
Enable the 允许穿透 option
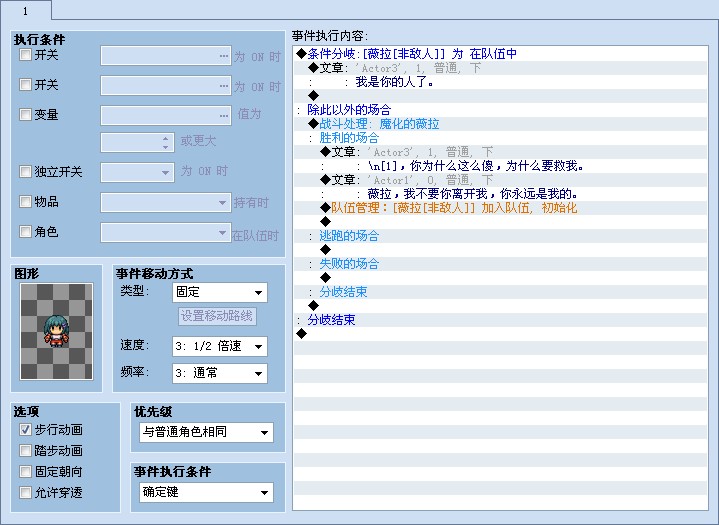click(25, 492)
